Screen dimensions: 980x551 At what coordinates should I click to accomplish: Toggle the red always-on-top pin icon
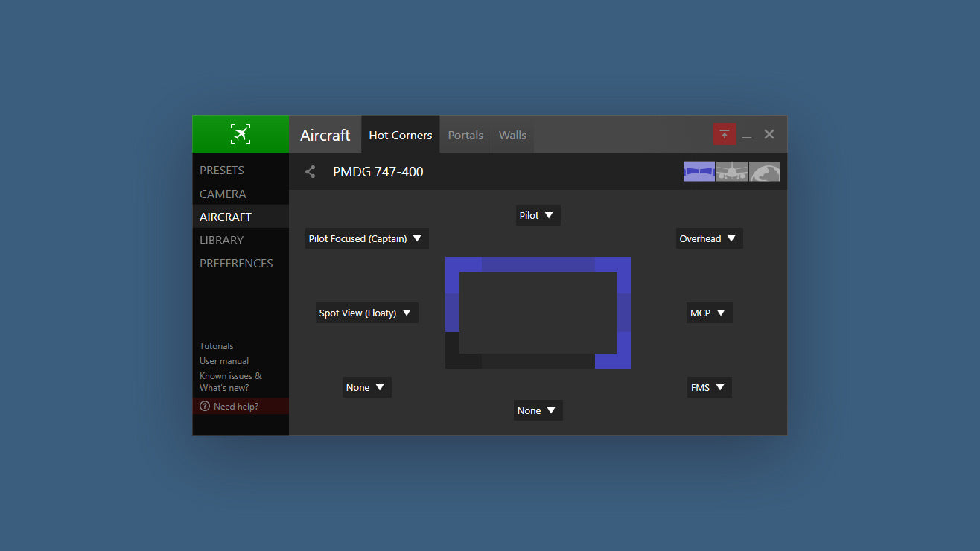[x=724, y=135]
